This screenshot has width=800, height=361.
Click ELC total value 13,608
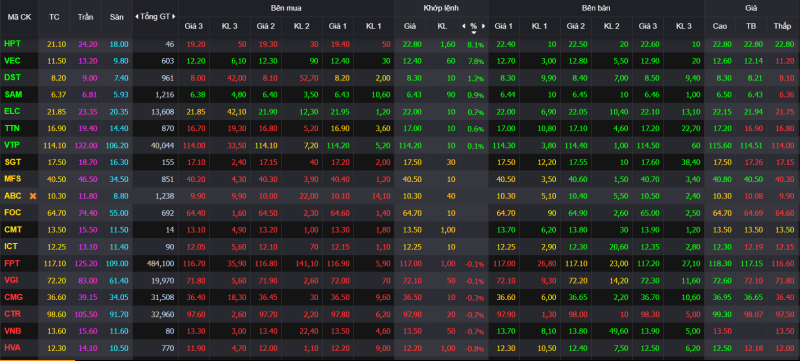163,112
